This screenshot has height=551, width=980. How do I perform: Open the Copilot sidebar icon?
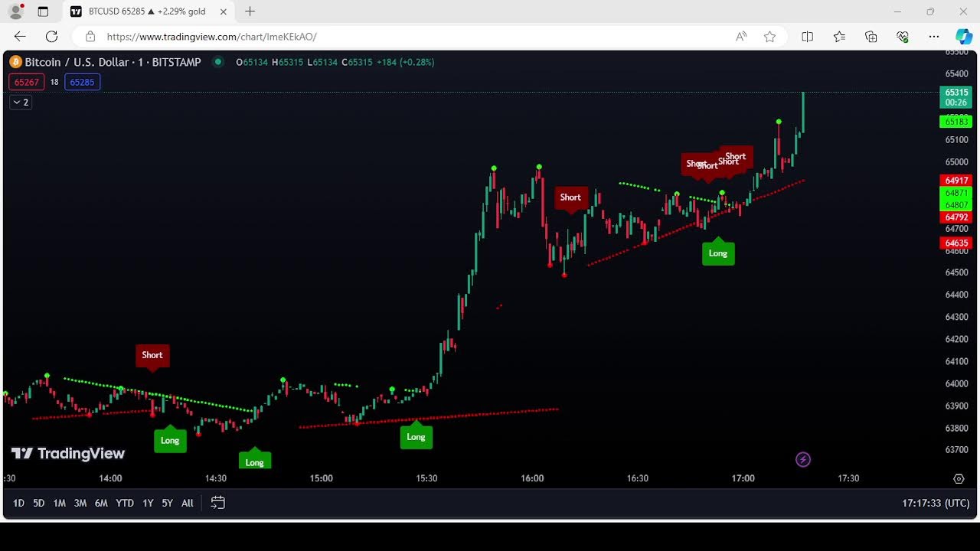(x=963, y=37)
